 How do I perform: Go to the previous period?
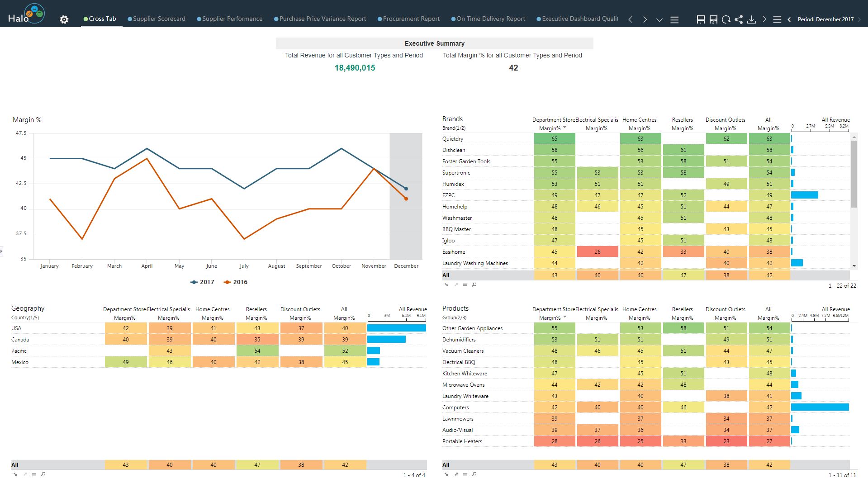tap(789, 19)
